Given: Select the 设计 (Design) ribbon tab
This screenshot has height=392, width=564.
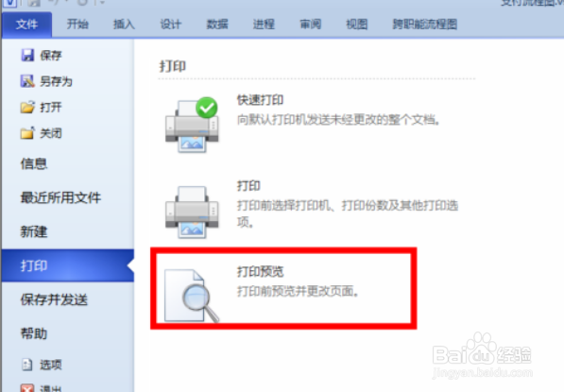Looking at the screenshot, I should tap(170, 25).
